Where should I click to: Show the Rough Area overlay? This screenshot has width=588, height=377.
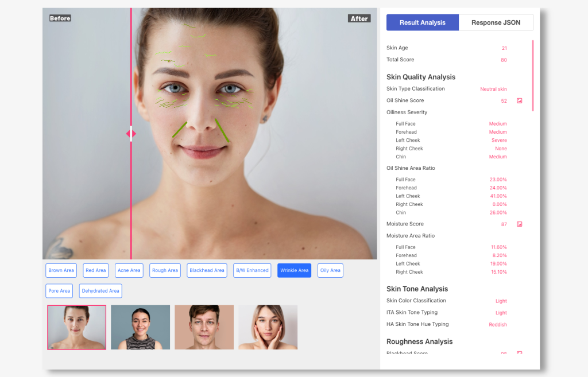coord(165,270)
